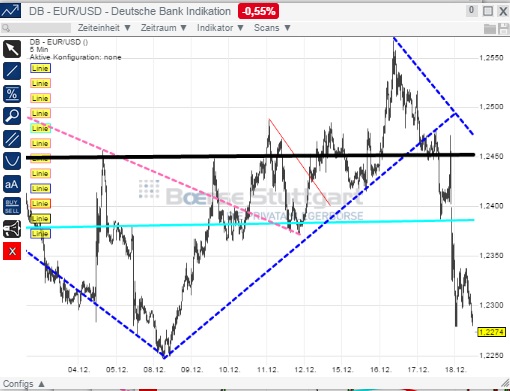Expand the Configs panel at bottom
The height and width of the screenshot is (391, 510).
[24, 384]
